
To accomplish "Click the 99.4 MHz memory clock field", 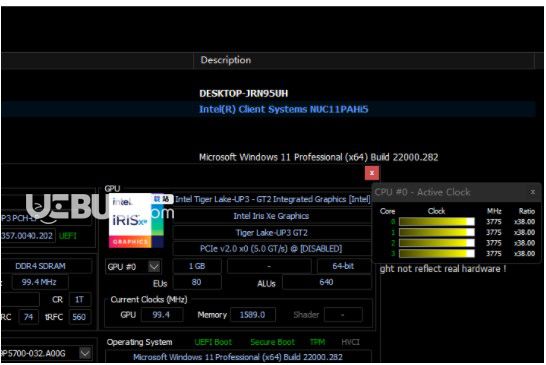I will point(39,282).
